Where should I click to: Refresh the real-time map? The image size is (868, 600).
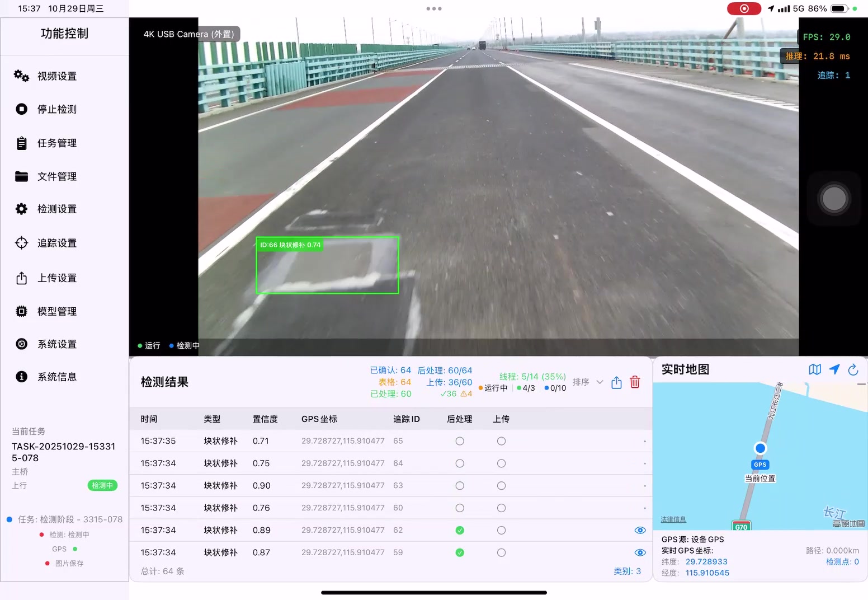(853, 369)
